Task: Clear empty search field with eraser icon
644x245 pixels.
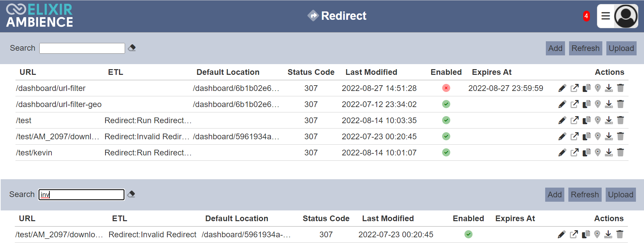Action: point(132,48)
